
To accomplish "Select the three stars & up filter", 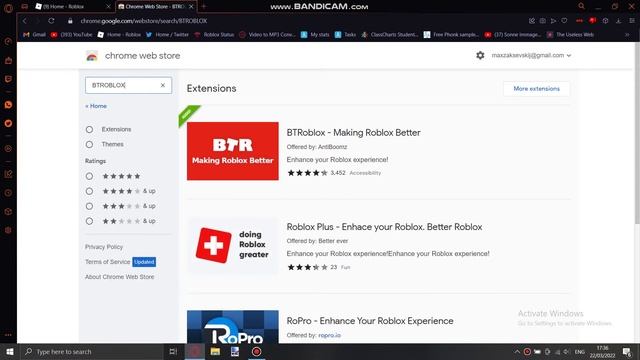I will pyautogui.click(x=89, y=206).
